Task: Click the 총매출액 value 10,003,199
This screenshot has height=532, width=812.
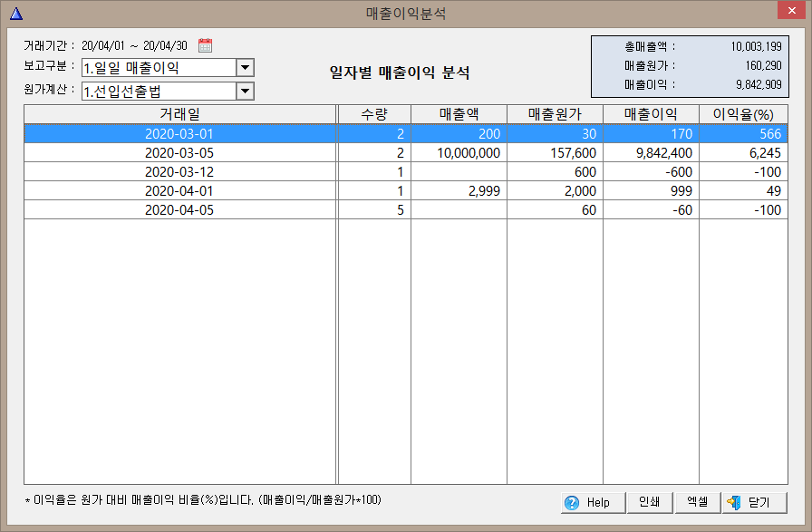Action: point(756,46)
